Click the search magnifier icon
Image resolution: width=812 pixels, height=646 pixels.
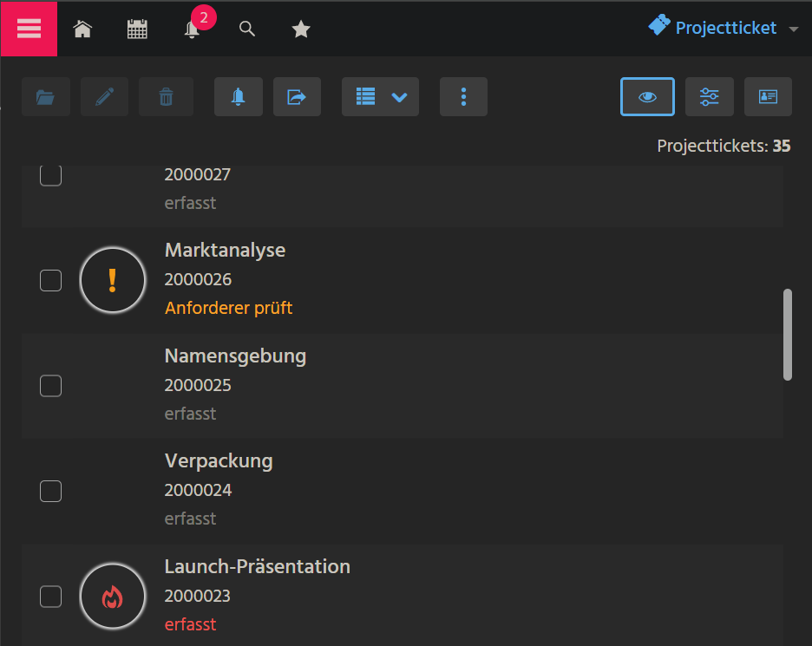(247, 29)
